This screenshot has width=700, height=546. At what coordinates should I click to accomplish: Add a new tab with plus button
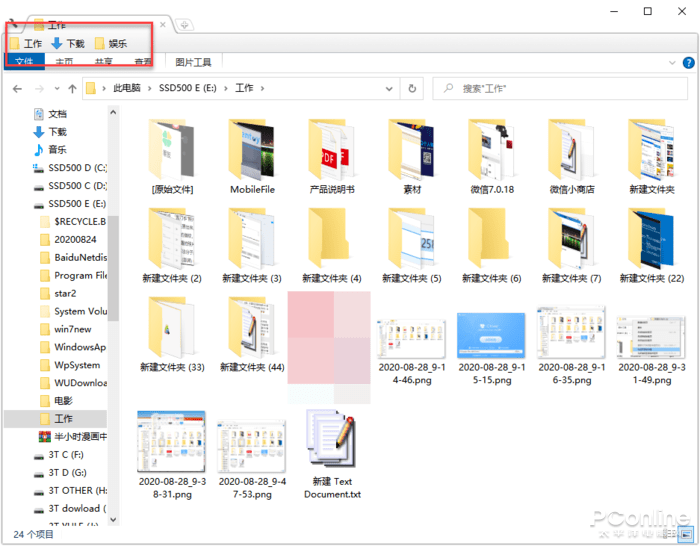coord(184,25)
